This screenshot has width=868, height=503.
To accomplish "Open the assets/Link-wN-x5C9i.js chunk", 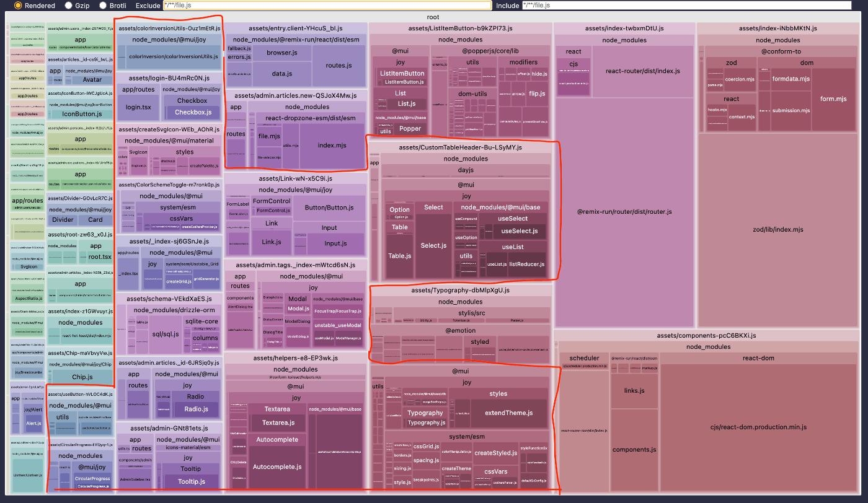I will [x=296, y=178].
